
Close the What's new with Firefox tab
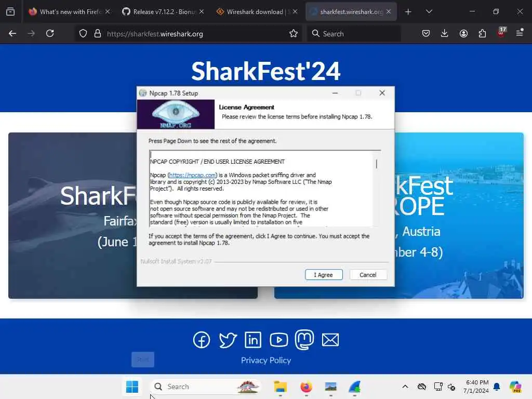coord(108,11)
